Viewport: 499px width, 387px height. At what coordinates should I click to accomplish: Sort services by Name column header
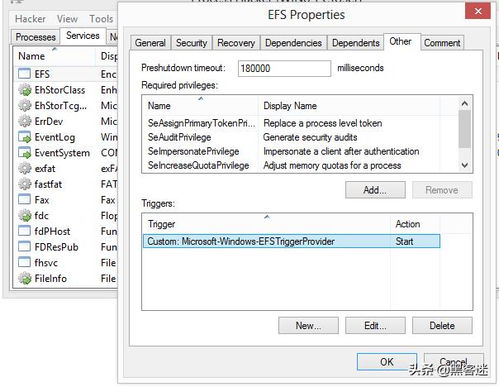tap(55, 56)
